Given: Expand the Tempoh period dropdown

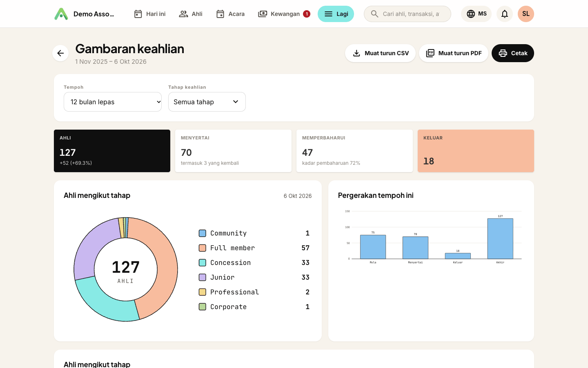Looking at the screenshot, I should 113,102.
